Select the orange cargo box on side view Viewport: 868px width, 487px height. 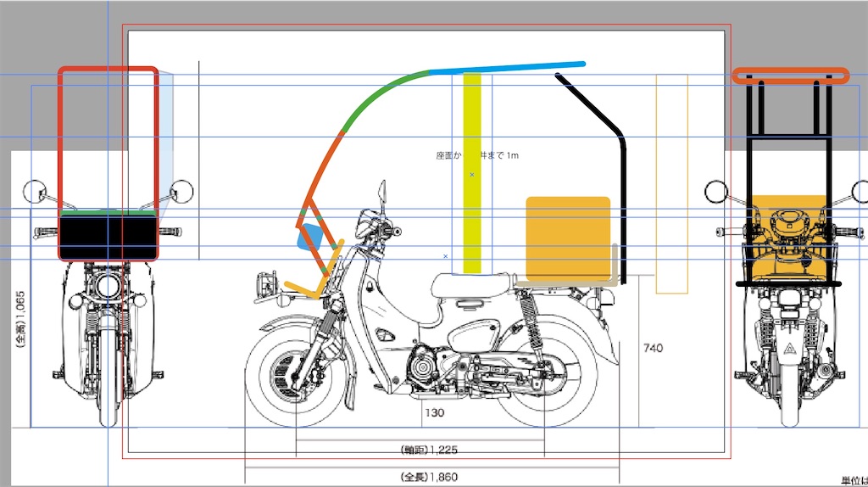click(x=568, y=238)
